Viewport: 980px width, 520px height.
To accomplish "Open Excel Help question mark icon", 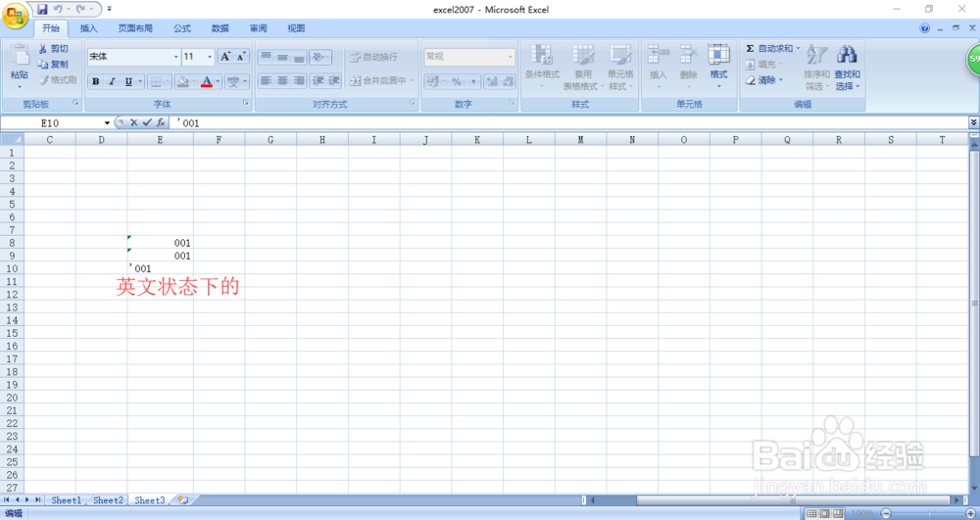I will click(x=924, y=28).
